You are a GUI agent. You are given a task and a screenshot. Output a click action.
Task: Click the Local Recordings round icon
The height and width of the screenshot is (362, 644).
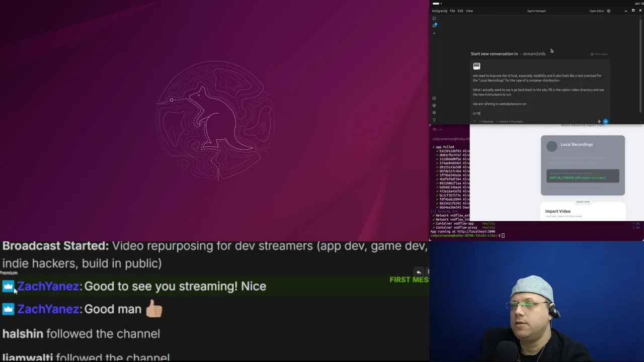552,146
